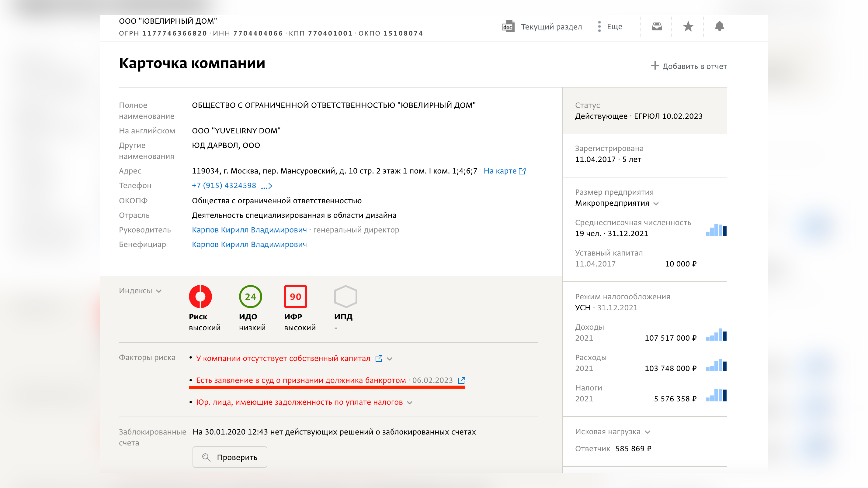
Task: Click taxes value 5 576 358 ₽
Action: pyautogui.click(x=675, y=399)
